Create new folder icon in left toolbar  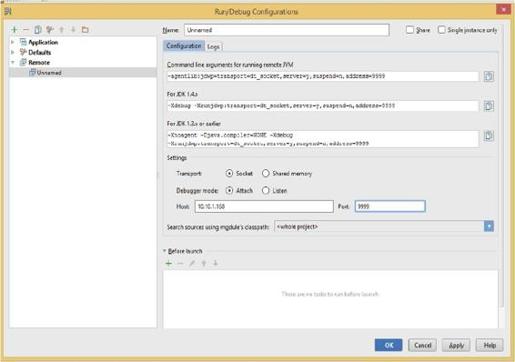point(85,30)
